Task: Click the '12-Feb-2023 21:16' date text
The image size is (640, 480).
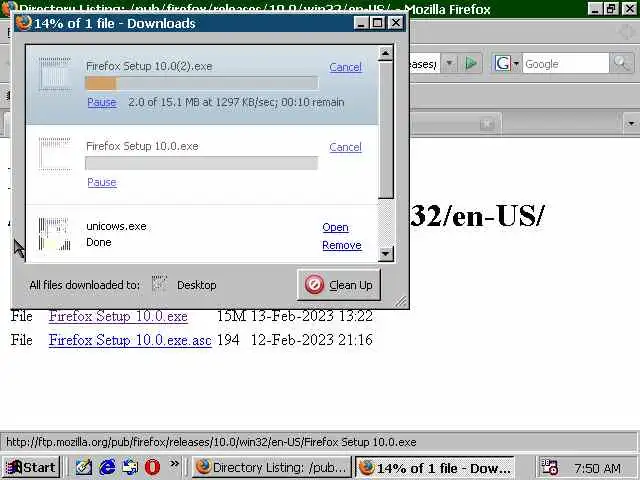Action: coord(311,340)
